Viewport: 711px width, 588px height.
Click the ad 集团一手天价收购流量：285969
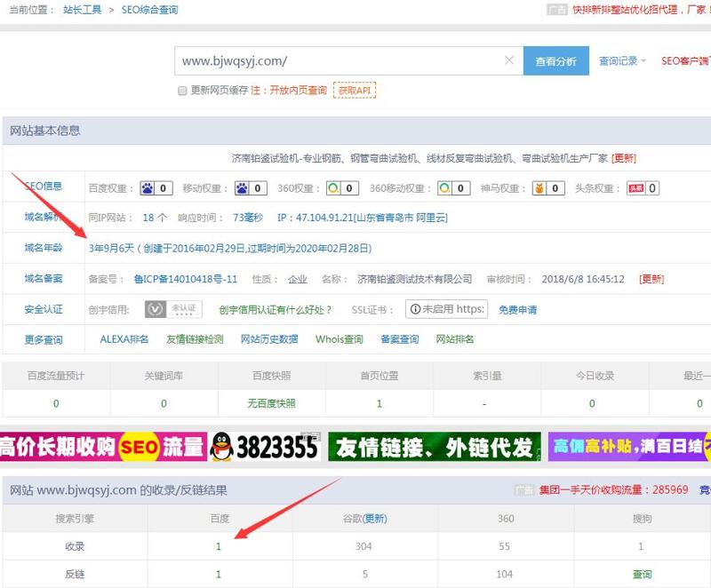click(x=613, y=489)
